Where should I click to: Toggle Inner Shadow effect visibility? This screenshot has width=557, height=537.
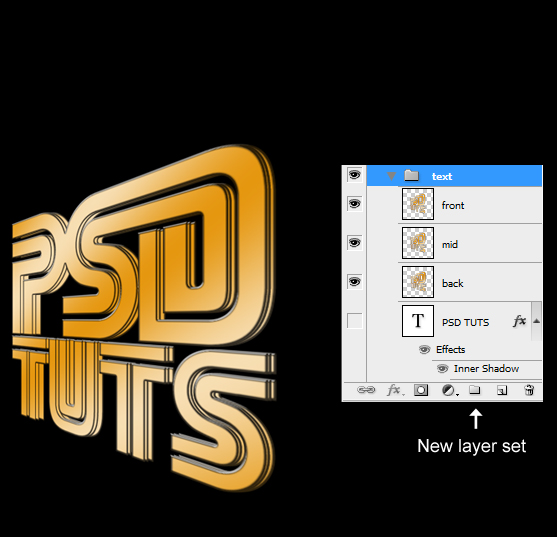[x=442, y=369]
